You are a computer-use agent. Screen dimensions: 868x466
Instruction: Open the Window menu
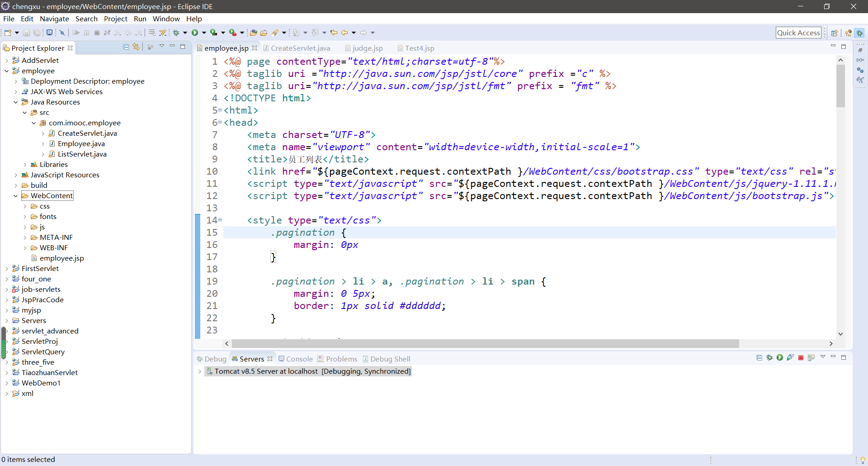pyautogui.click(x=166, y=19)
